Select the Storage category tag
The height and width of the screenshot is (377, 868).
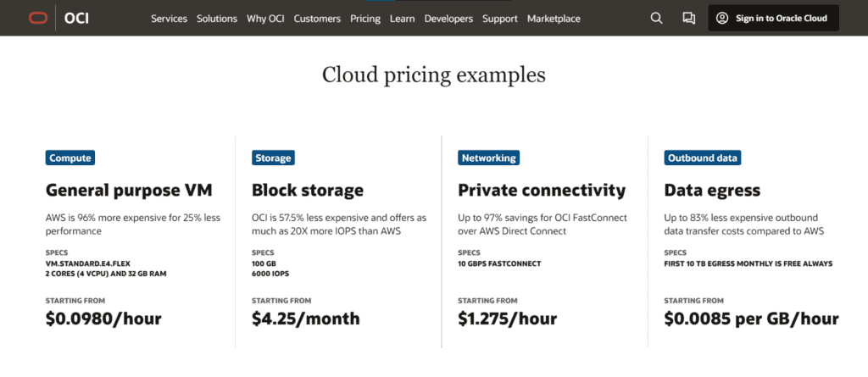click(274, 158)
